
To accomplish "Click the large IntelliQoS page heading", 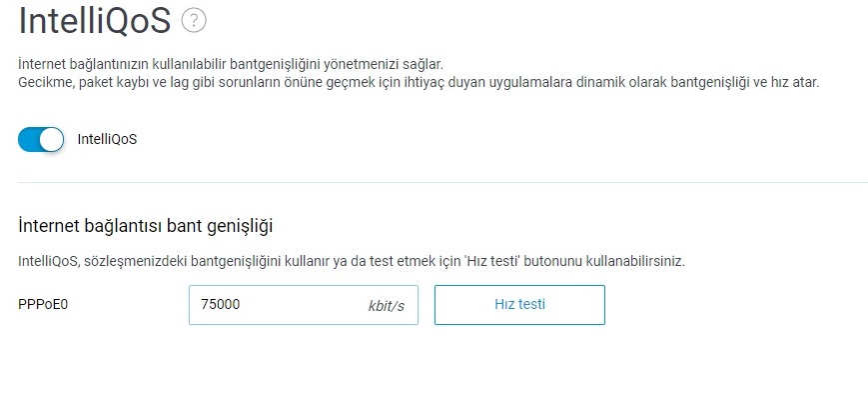I will 95,21.
